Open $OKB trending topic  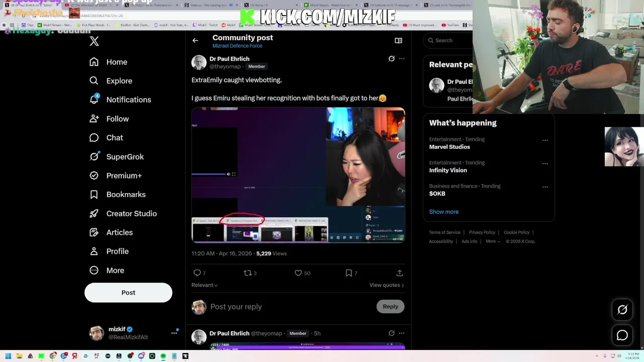point(437,194)
